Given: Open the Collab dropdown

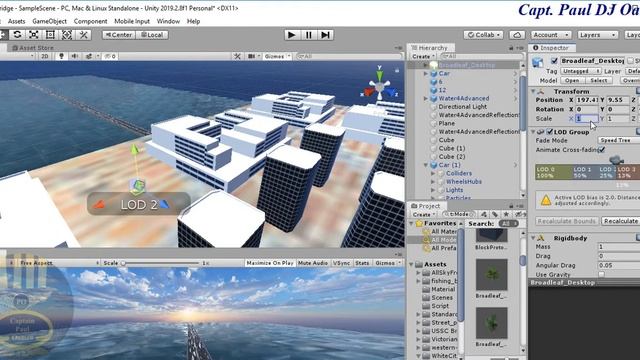Looking at the screenshot, I should tap(483, 35).
